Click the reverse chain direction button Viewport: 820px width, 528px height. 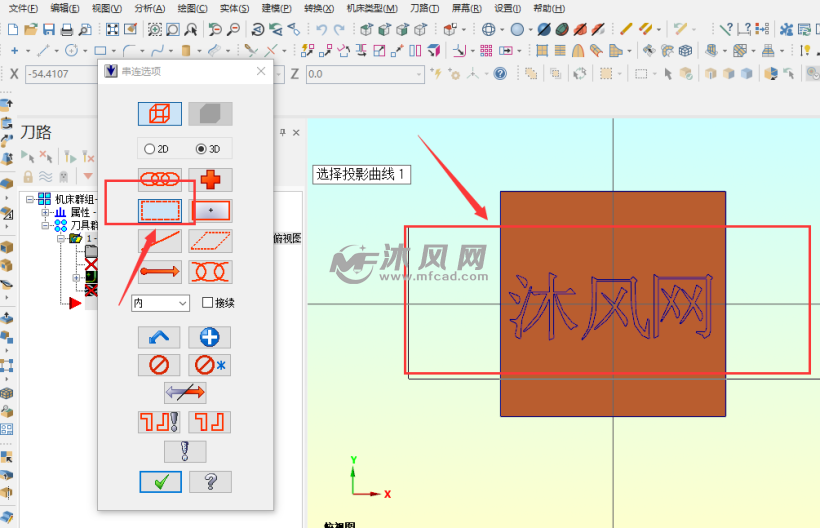click(185, 393)
